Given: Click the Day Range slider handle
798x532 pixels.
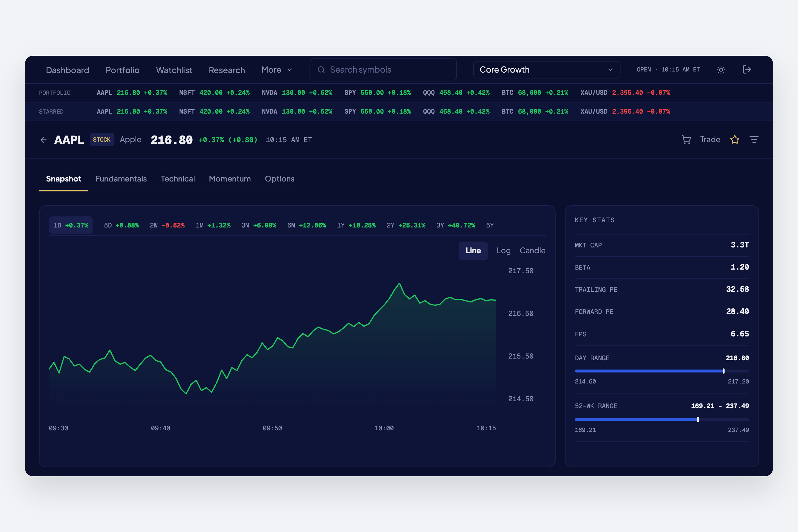Looking at the screenshot, I should tap(724, 371).
